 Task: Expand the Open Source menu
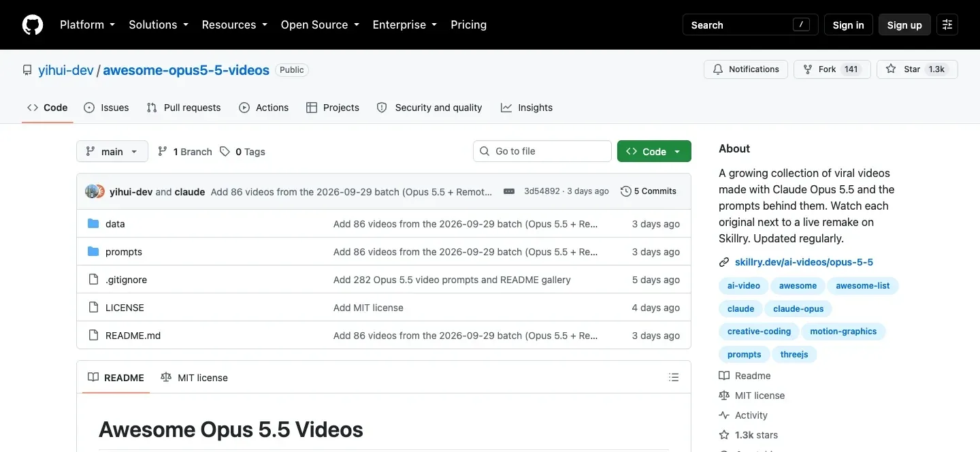pos(320,25)
